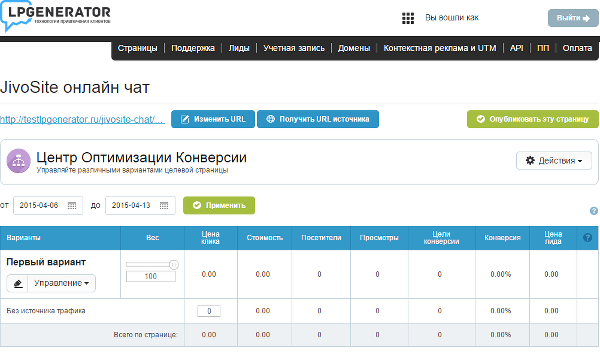Click the Первый вариант name
Image resolution: width=600 pixels, height=363 pixels.
point(46,262)
